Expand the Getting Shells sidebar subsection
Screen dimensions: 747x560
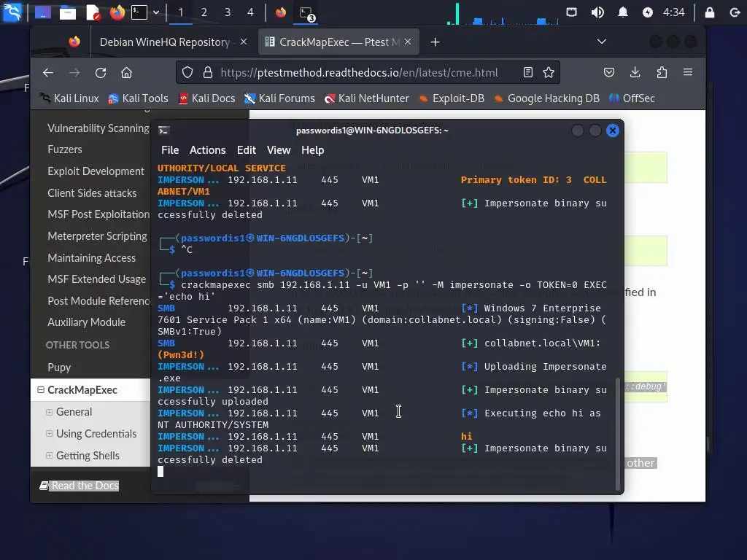pyautogui.click(x=49, y=455)
